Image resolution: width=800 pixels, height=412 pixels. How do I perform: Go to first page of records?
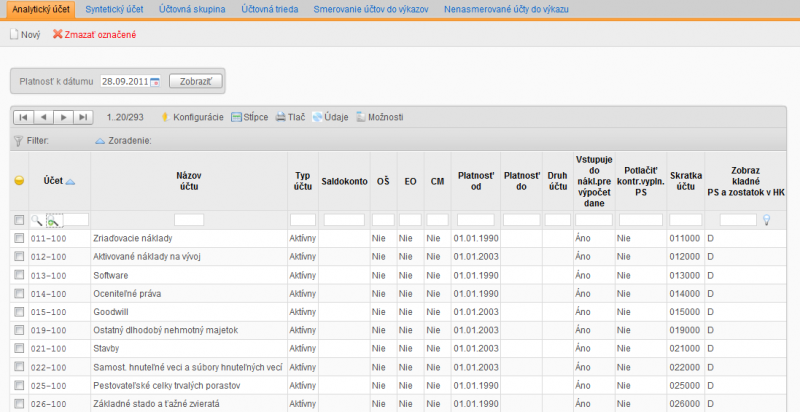[x=23, y=117]
